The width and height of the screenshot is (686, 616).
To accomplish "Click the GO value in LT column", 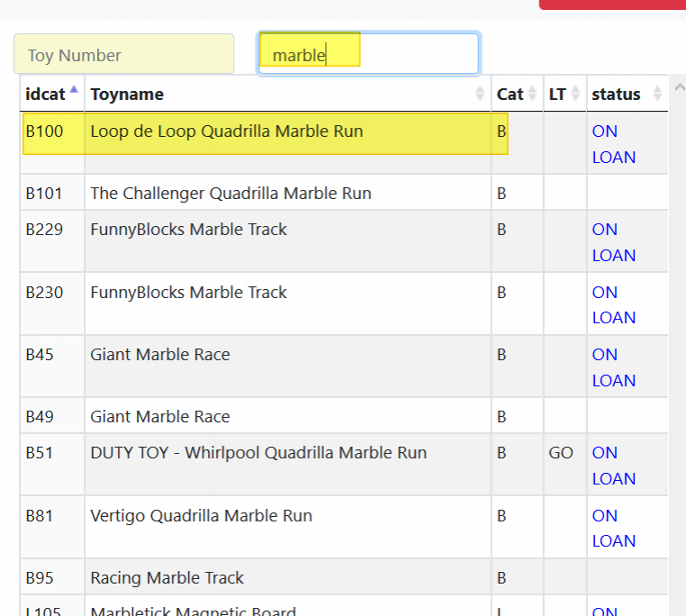I will click(561, 453).
